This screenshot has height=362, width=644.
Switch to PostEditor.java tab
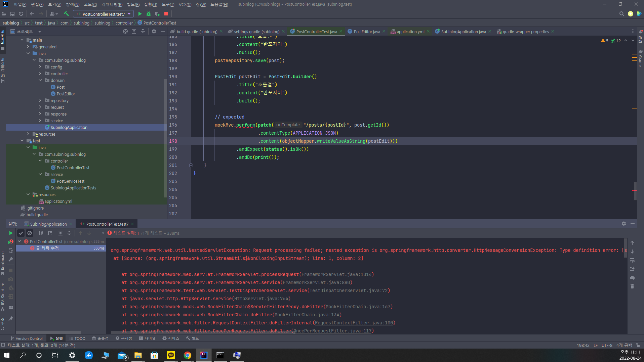pyautogui.click(x=367, y=32)
